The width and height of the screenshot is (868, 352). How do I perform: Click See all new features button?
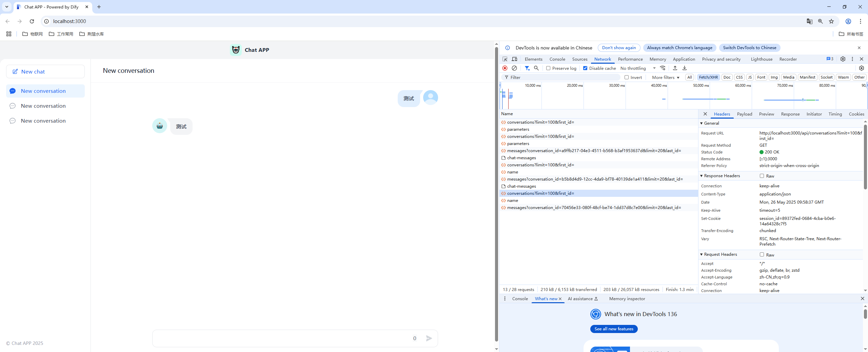614,329
